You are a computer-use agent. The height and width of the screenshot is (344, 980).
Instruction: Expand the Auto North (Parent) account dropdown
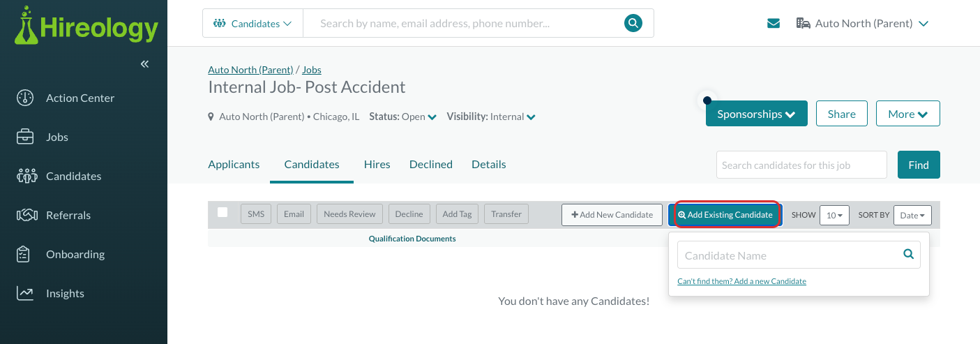click(x=862, y=23)
